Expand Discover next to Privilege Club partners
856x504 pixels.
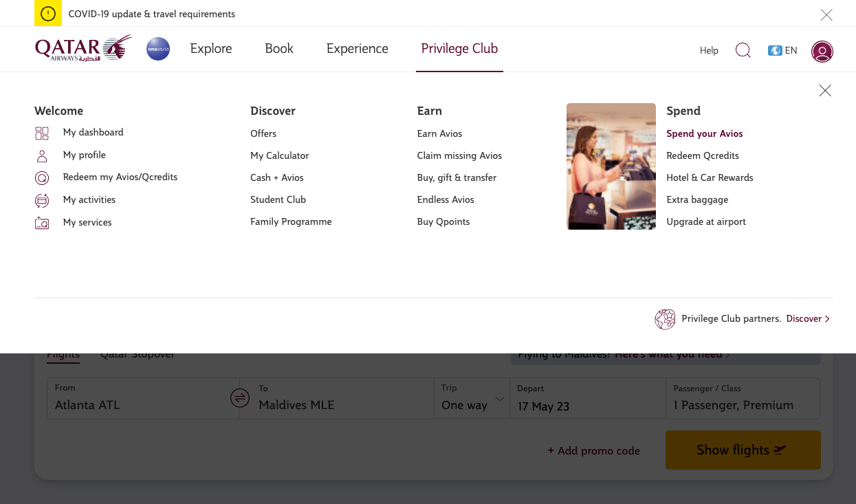807,318
